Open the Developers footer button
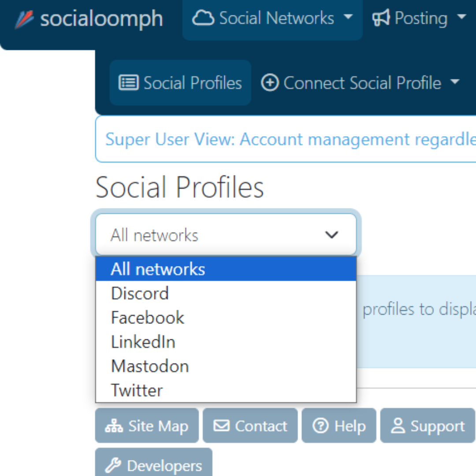Screen dimensions: 476x476 [x=154, y=462]
